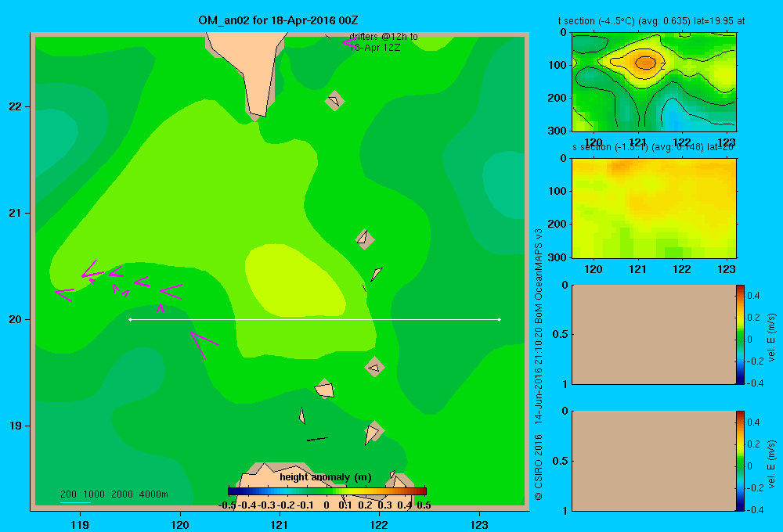Open the t section temperature panel
The image size is (783, 532).
654,82
